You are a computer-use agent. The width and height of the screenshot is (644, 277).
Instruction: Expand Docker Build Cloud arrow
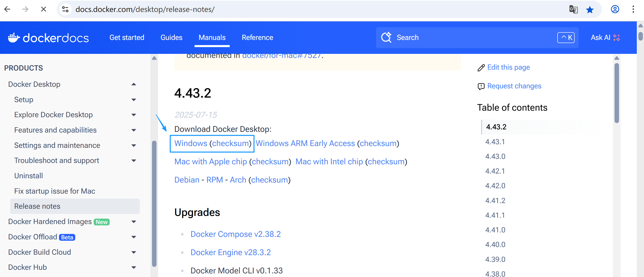[x=134, y=252]
